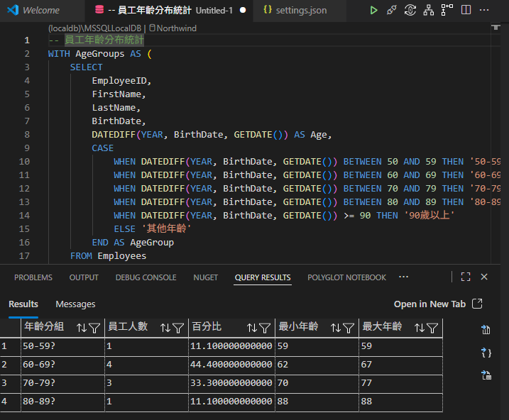Open filter for 百分比 column
The width and height of the screenshot is (509, 420).
click(x=264, y=328)
